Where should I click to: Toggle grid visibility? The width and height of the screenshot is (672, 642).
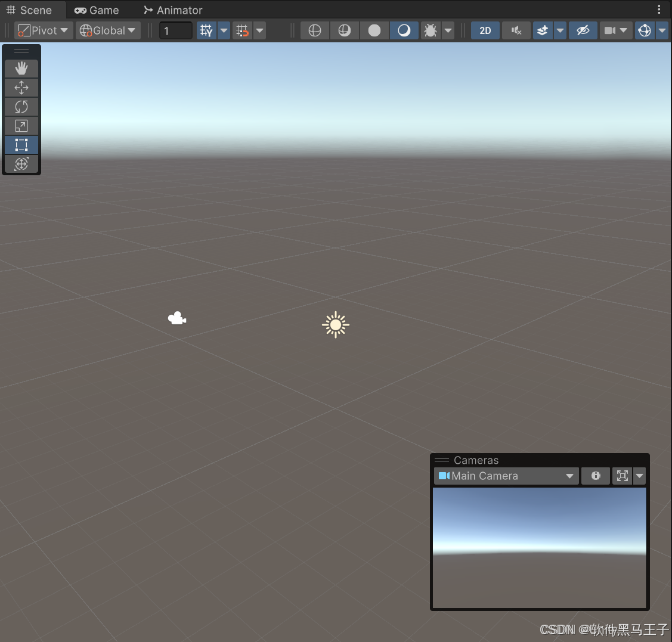pyautogui.click(x=206, y=30)
